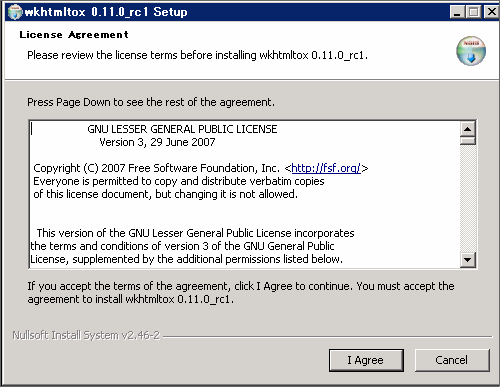This screenshot has width=500, height=387.
Task: Click the installer icon in title bar
Action: (15, 12)
